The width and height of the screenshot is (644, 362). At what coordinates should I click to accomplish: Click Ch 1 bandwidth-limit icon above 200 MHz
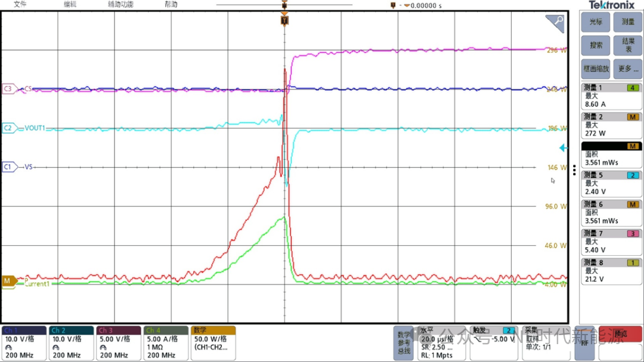click(8, 348)
